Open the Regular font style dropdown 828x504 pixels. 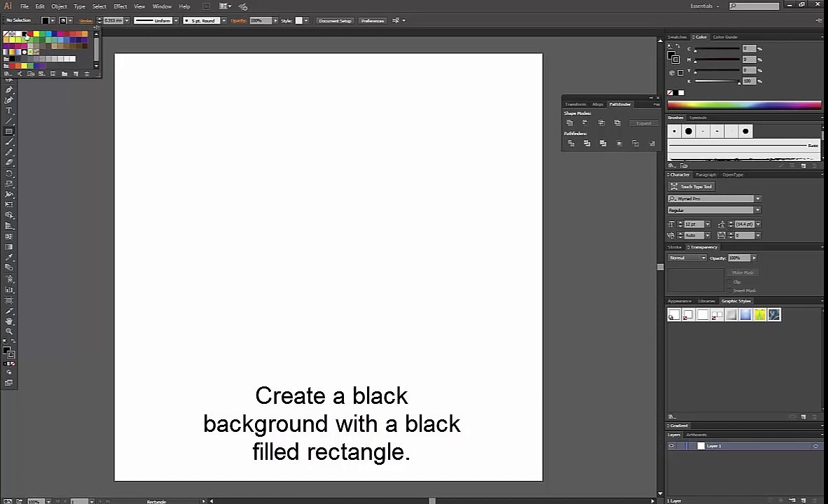[758, 210]
